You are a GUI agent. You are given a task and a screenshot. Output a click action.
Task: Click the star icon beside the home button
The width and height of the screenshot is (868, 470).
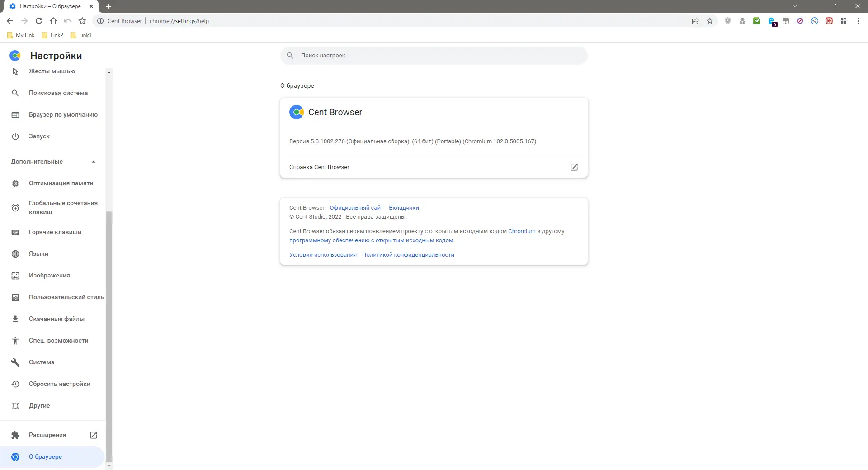point(82,21)
